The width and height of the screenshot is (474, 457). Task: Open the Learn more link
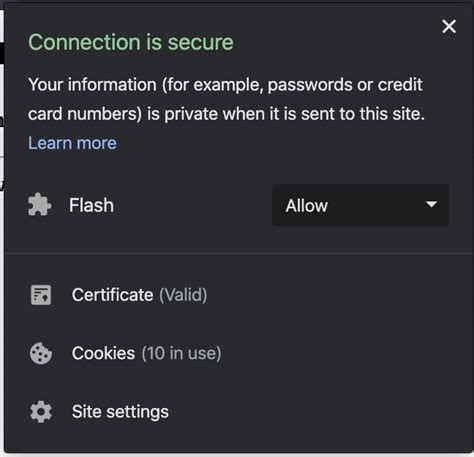pos(72,143)
